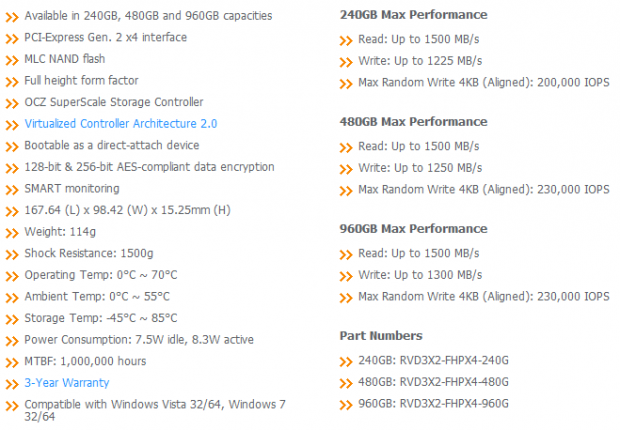
Task: Click the arrow icon before Weight: 114g
Action: (x=12, y=233)
